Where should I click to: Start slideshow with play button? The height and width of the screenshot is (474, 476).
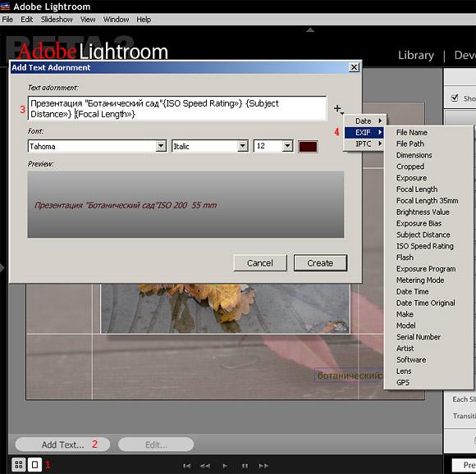225,466
